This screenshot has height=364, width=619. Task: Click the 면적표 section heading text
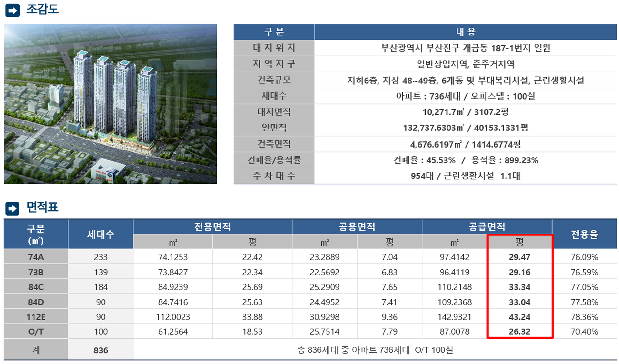(x=43, y=207)
